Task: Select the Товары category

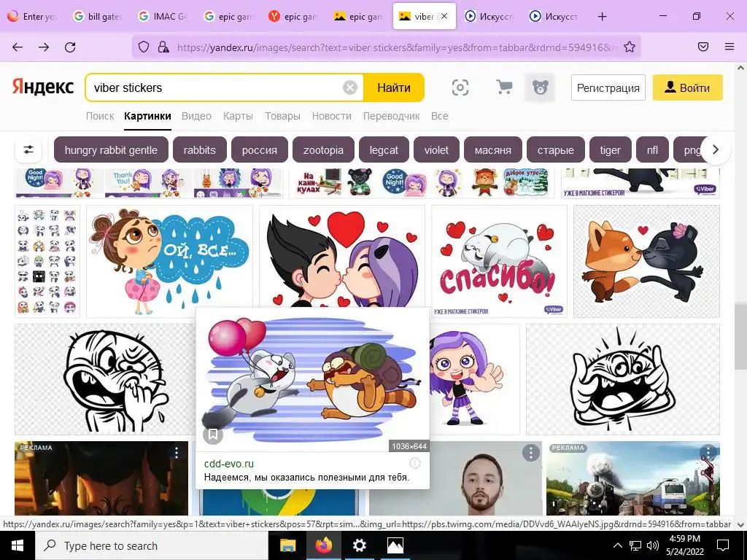Action: point(282,116)
